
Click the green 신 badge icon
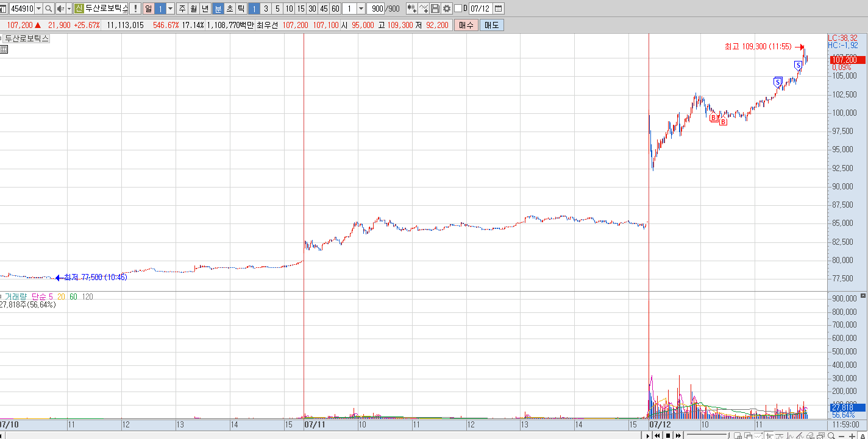(79, 9)
